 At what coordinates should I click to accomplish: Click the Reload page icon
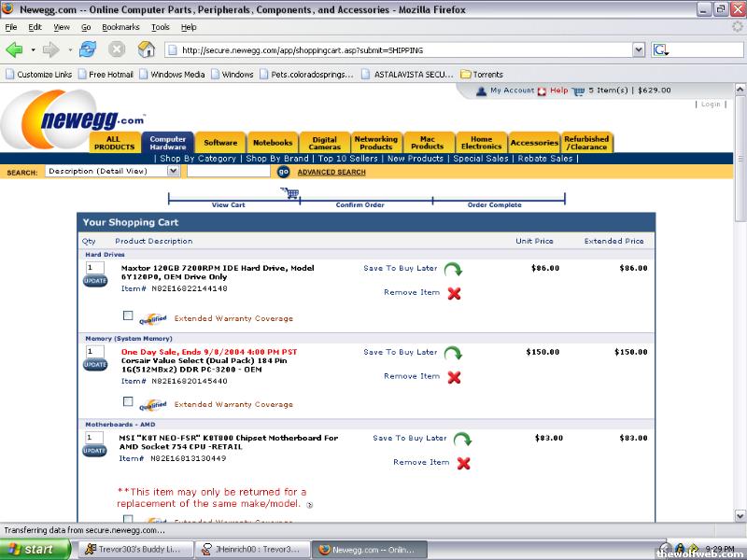89,49
